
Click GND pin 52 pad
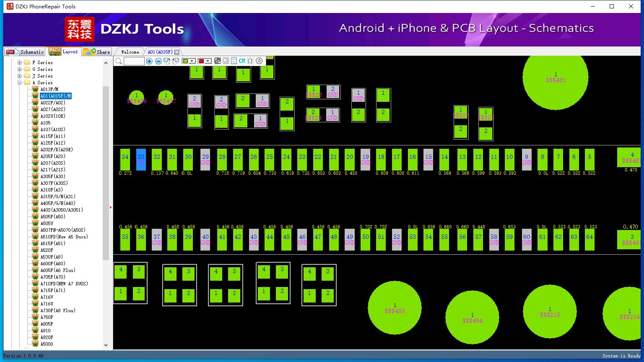[397, 240]
